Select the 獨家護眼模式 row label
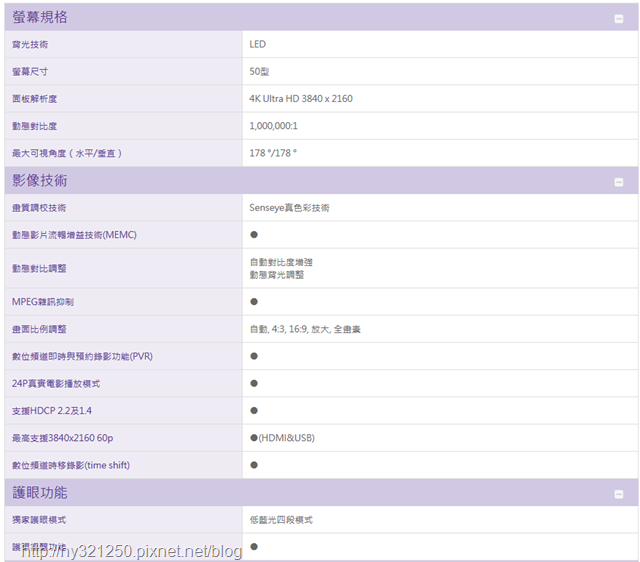The width and height of the screenshot is (640, 562). pos(39,520)
